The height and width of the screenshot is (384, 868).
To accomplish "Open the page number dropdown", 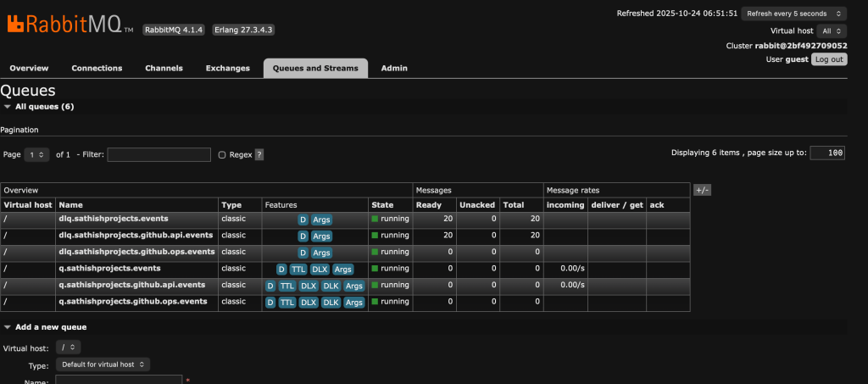I will tap(36, 155).
